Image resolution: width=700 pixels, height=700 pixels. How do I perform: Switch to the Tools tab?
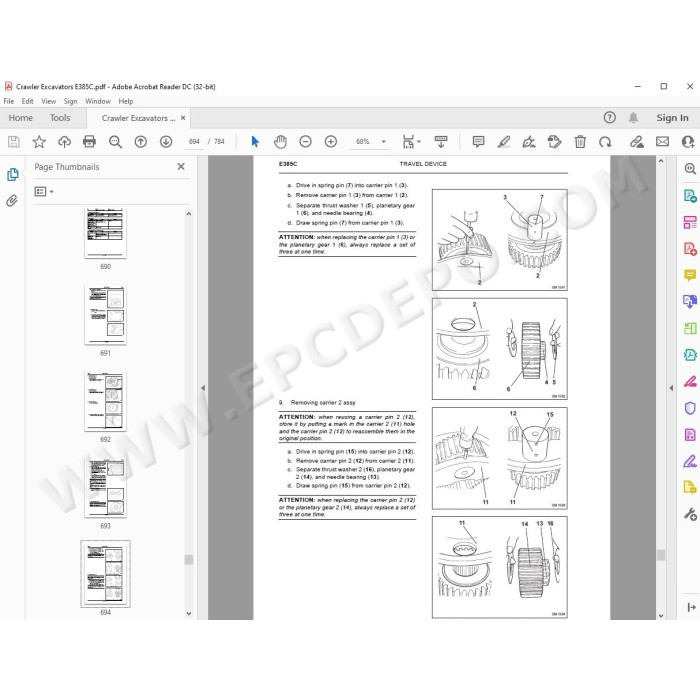click(60, 118)
